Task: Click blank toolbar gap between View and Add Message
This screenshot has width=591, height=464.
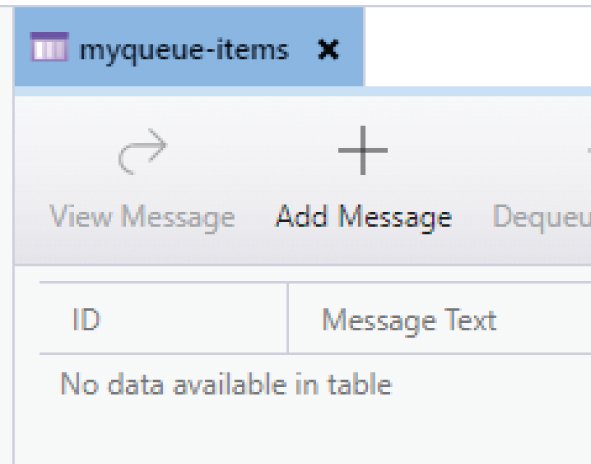Action: coord(255,180)
